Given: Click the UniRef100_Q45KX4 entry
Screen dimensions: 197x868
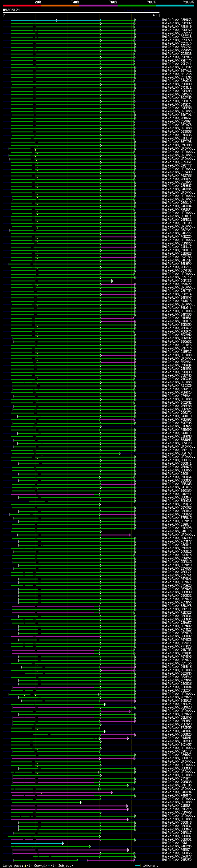Looking at the screenshot, I should tap(177, 104).
